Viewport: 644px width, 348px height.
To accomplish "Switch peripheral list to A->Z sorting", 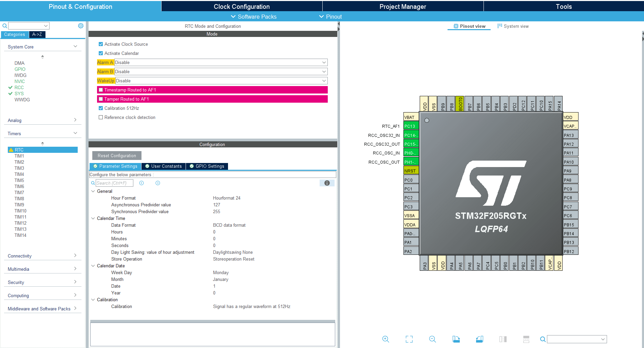I will (37, 34).
